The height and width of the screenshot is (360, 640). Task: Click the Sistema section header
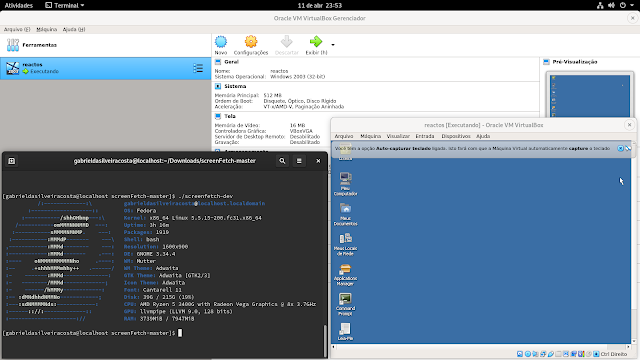(235, 87)
